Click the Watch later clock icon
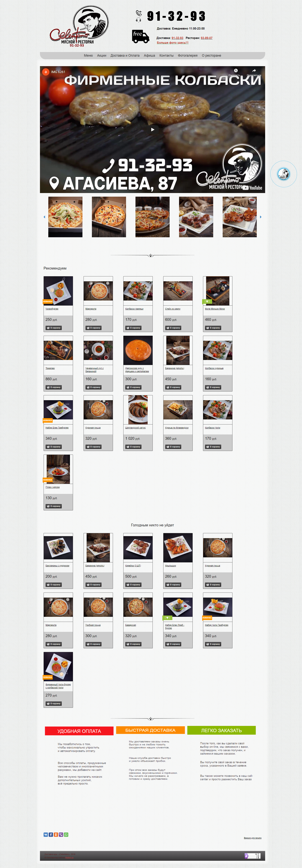302x868 pixels. click(236, 71)
